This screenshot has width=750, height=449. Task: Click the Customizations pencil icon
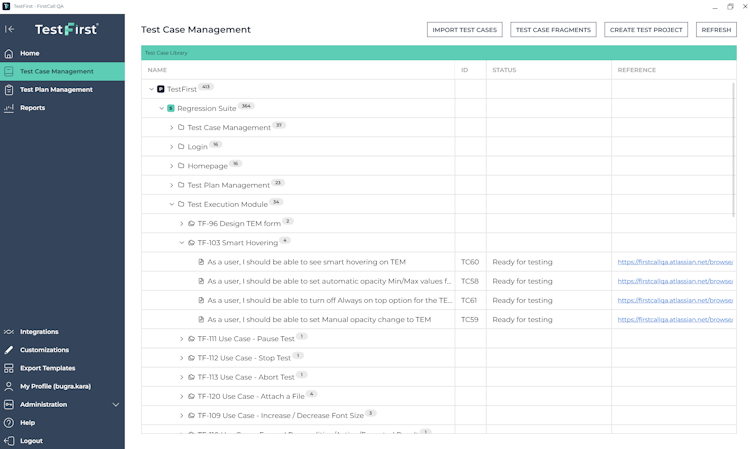(9, 350)
